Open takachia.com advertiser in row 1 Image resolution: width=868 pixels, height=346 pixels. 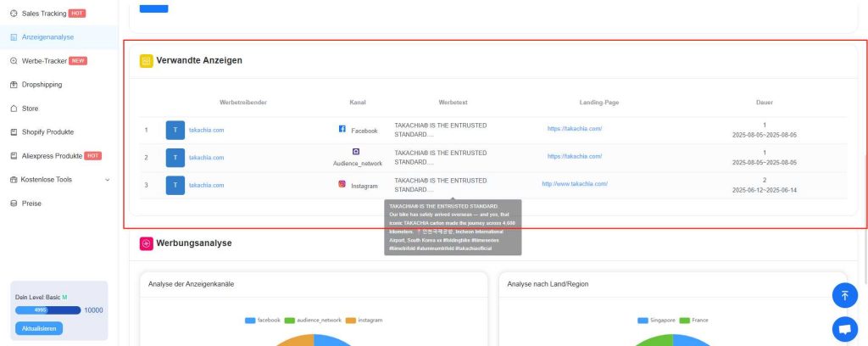point(207,130)
